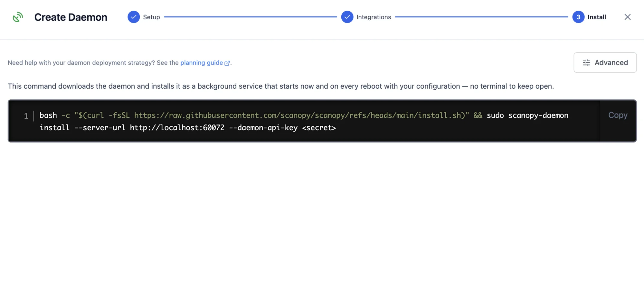Viewport: 644px width, 308px height.
Task: Click the <secret> API key placeholder
Action: (x=319, y=128)
